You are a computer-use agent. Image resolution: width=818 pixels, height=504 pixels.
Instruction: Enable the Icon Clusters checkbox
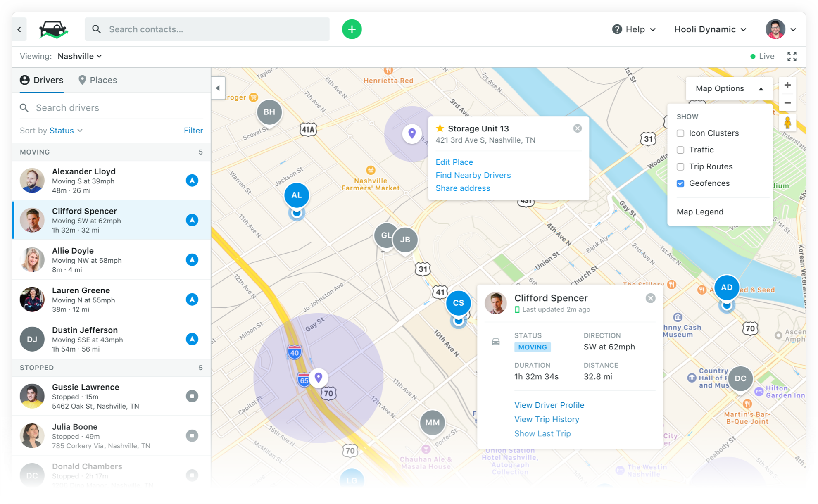pos(680,133)
